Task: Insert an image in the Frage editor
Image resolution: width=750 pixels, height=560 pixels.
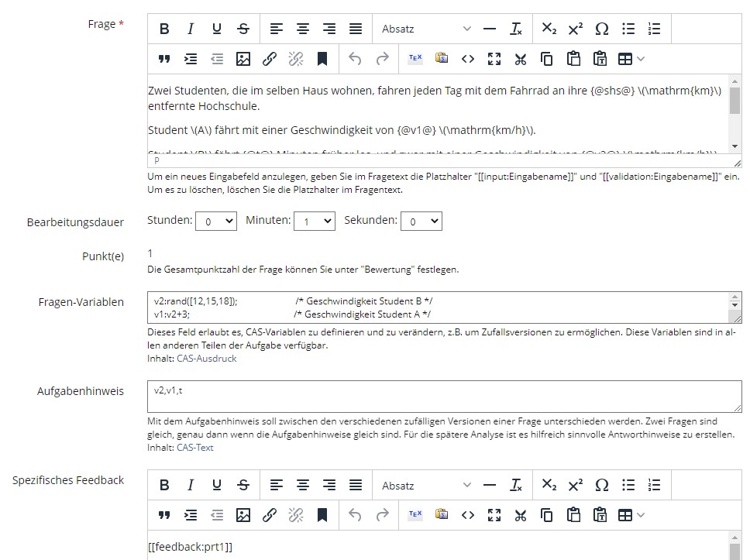Action: [x=243, y=58]
